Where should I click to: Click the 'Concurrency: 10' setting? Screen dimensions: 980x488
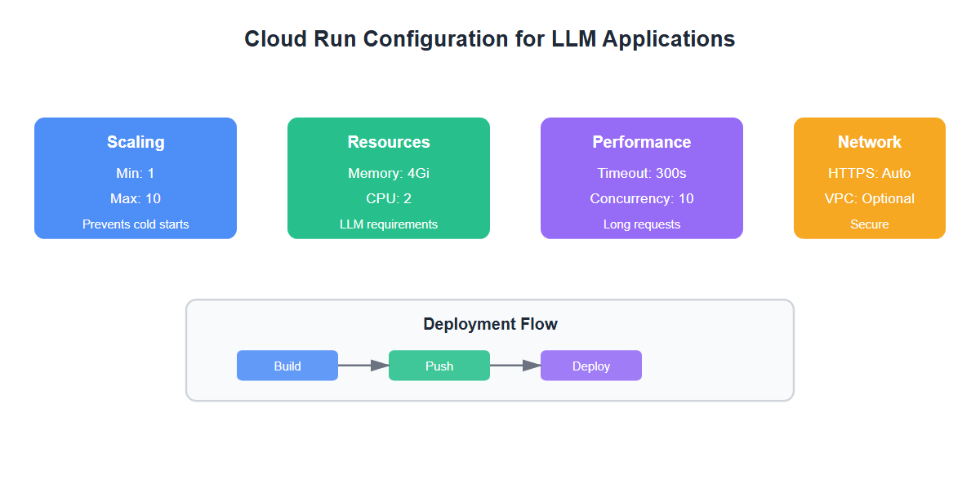click(x=642, y=198)
